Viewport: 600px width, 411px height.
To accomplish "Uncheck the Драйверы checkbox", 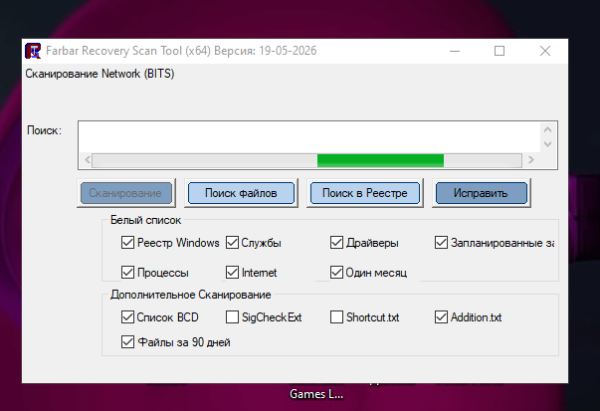I will click(x=336, y=243).
